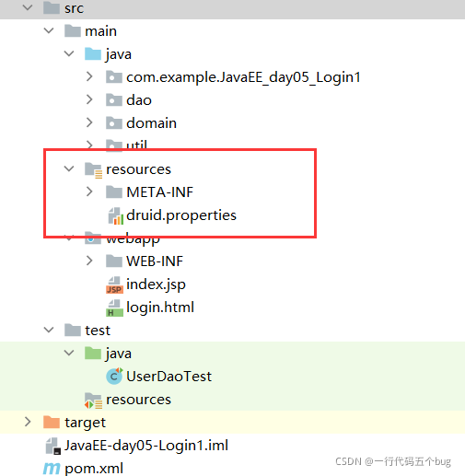Select the test folder label
This screenshot has height=476, width=465.
[98, 331]
